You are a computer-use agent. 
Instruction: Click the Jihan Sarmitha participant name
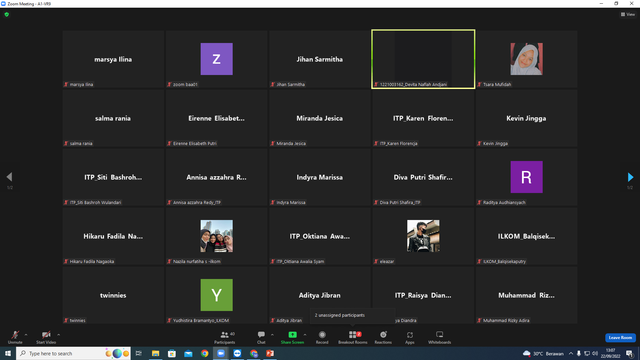pyautogui.click(x=320, y=59)
